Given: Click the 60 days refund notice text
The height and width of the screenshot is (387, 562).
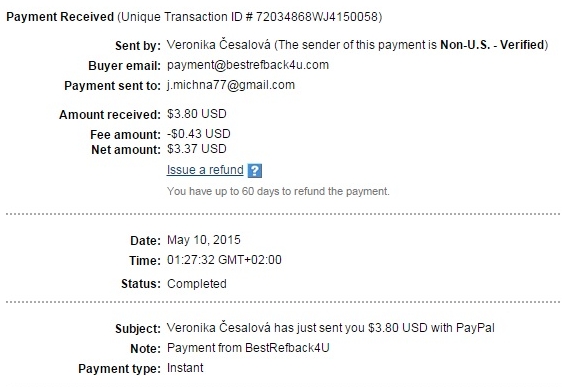Looking at the screenshot, I should [278, 191].
